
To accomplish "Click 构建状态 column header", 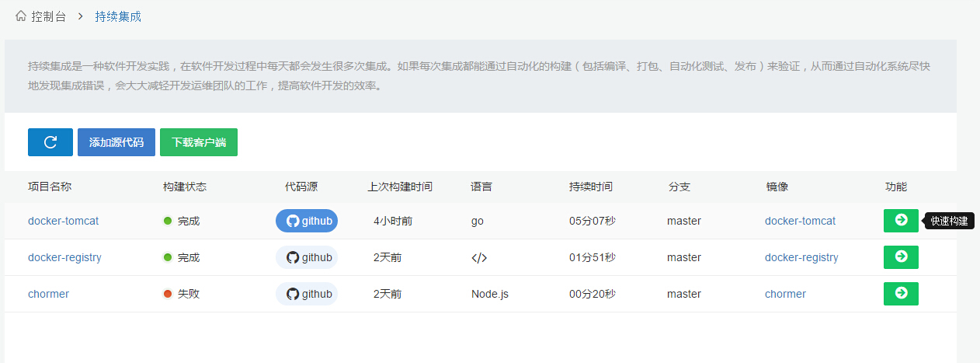I will tap(185, 187).
